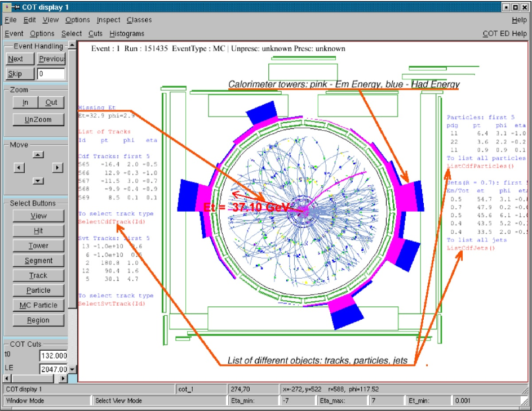
Task: Click the t0 COT Cuts value field
Action: 53,356
